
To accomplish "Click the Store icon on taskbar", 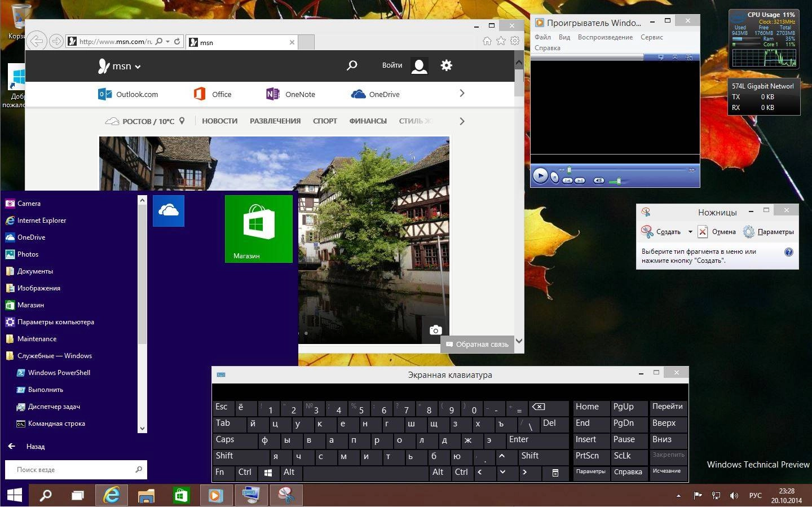I will point(180,495).
